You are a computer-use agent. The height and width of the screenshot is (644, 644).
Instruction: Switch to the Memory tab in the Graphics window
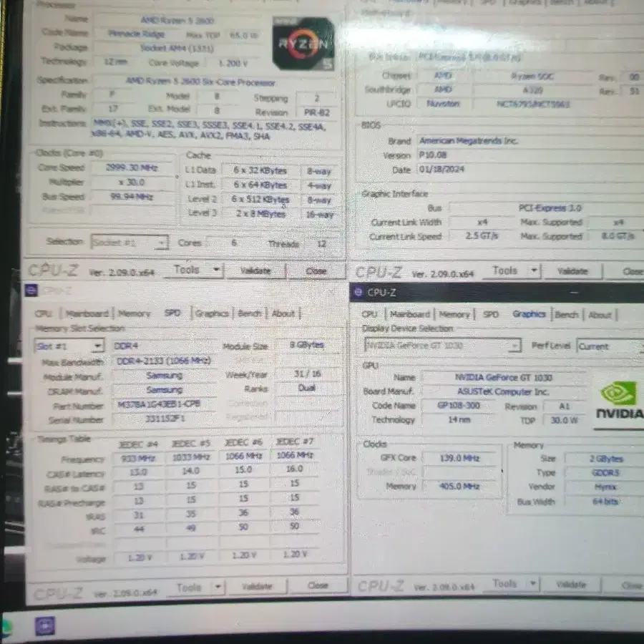454,315
